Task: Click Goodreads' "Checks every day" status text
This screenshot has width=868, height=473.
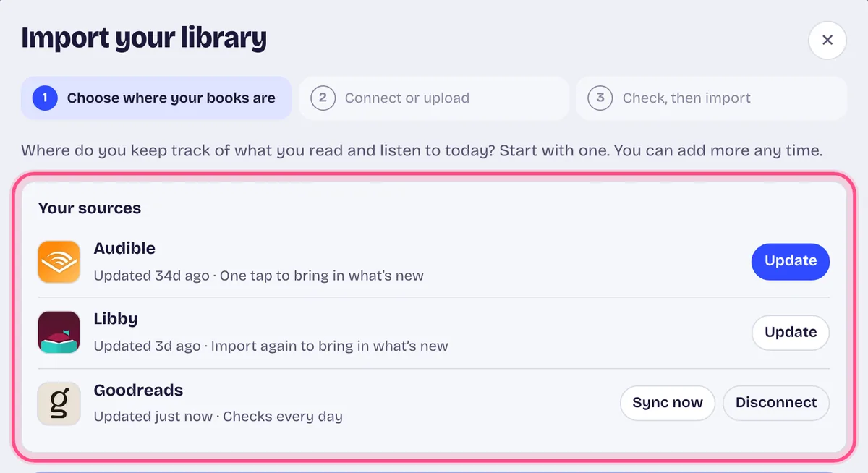Action: point(283,417)
